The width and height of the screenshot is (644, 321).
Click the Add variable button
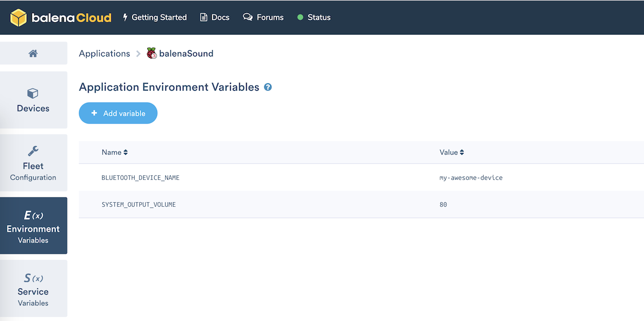(x=118, y=113)
